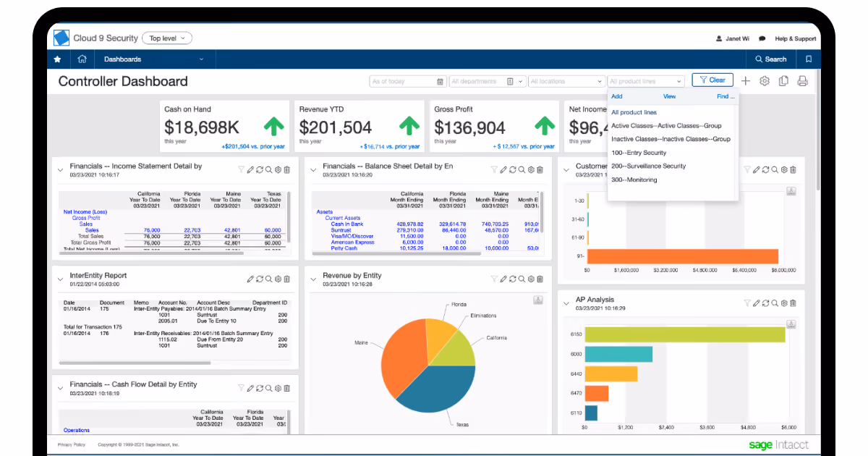Open the All locations dropdown

click(566, 82)
